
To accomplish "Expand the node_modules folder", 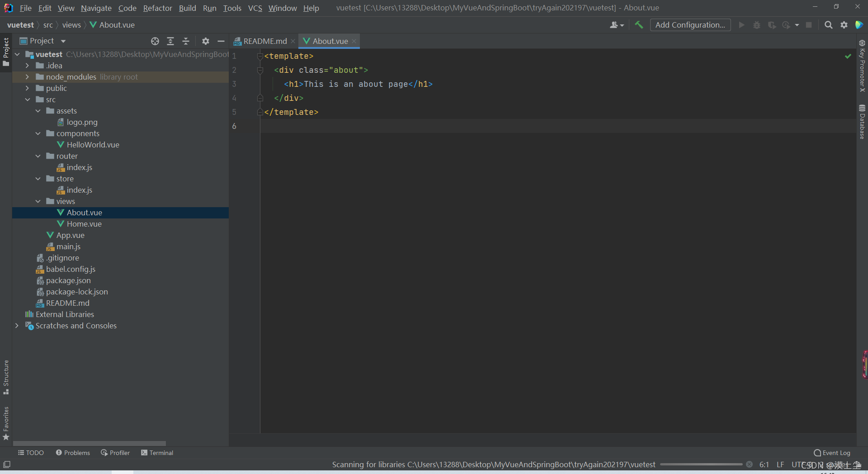I will point(27,77).
